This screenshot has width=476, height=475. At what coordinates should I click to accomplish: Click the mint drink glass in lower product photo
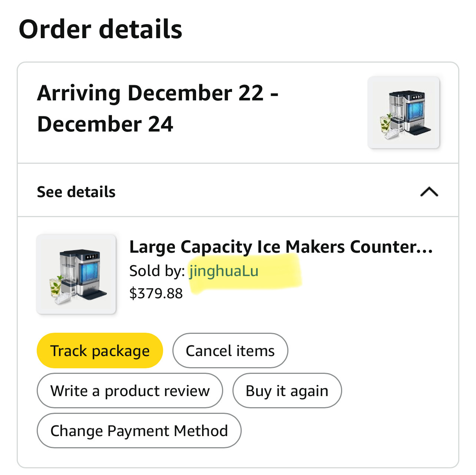55,287
